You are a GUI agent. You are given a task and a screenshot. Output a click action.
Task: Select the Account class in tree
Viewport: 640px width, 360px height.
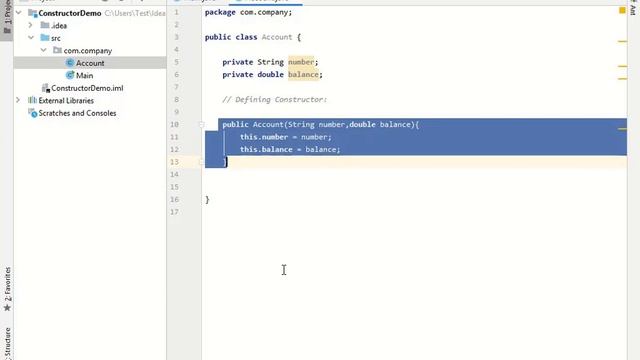pyautogui.click(x=90, y=63)
